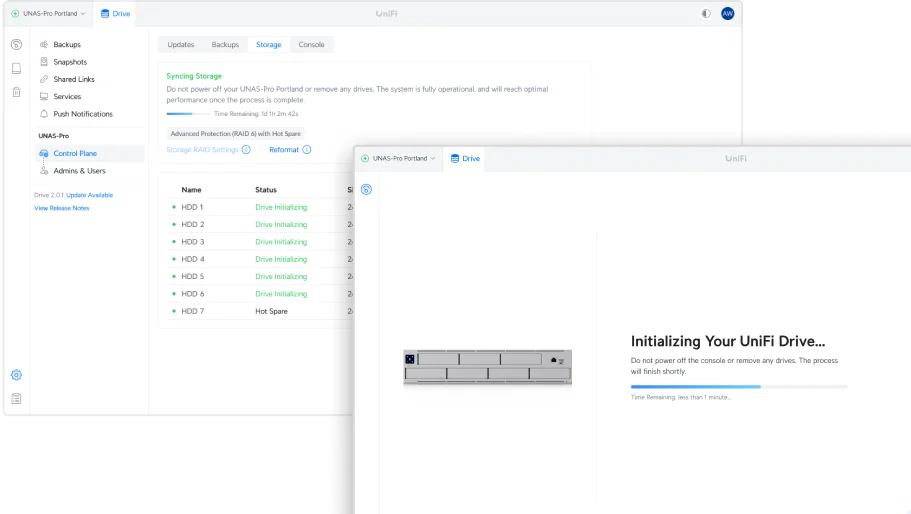The width and height of the screenshot is (911, 514).
Task: Open the View Release Notes link
Action: point(62,208)
